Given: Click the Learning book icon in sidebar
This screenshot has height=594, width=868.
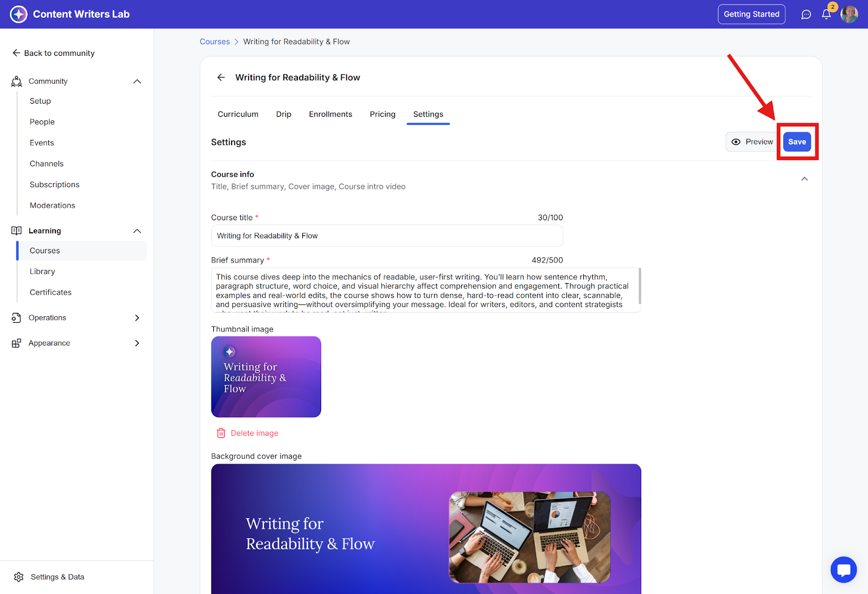Looking at the screenshot, I should 17,231.
